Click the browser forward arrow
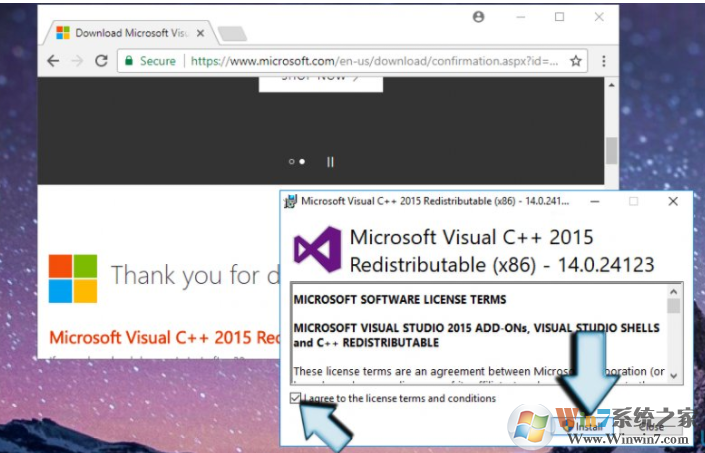705x453 pixels. (77, 61)
